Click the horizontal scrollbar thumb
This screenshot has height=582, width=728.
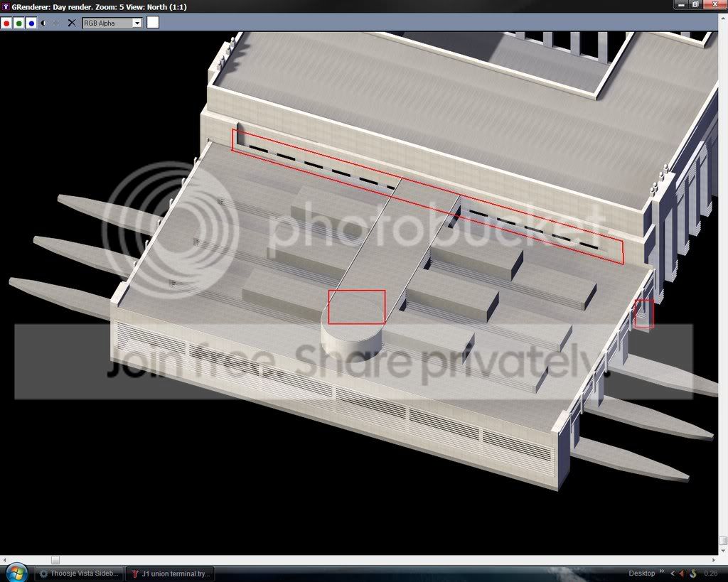tap(55, 560)
